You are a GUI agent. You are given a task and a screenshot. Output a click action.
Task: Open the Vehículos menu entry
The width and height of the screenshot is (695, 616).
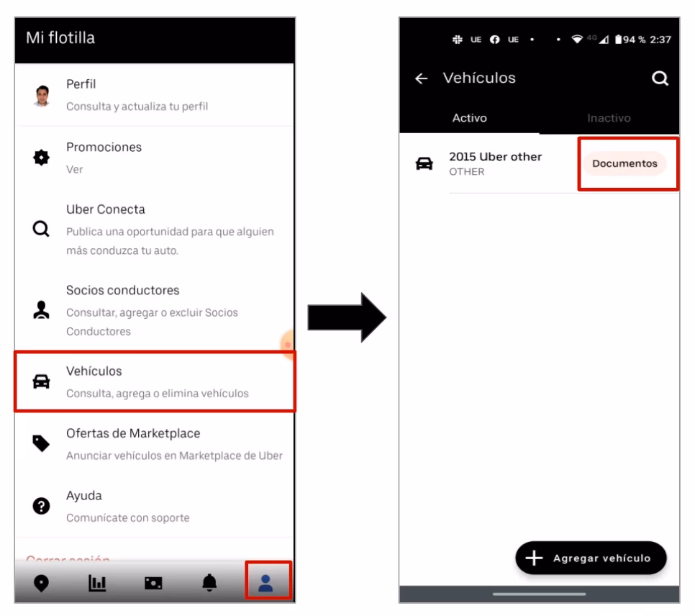point(154,382)
